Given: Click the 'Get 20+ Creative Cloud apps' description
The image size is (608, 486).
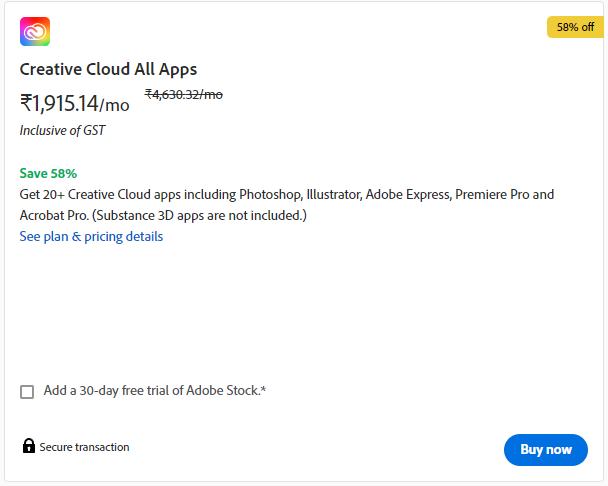Looking at the screenshot, I should point(287,205).
